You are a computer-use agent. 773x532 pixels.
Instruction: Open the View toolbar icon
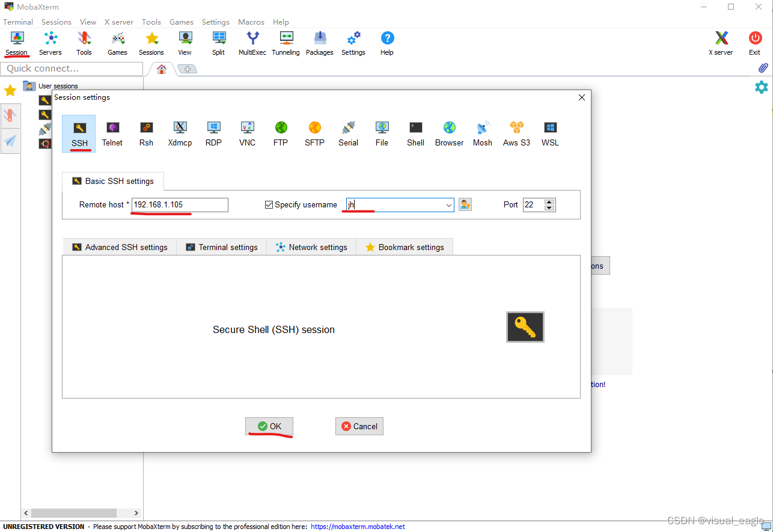[185, 43]
